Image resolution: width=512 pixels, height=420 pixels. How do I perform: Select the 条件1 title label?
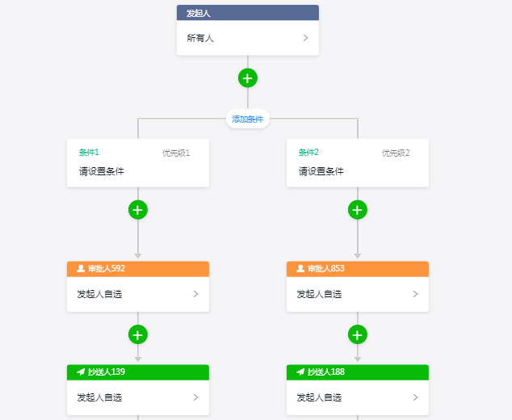pos(89,152)
